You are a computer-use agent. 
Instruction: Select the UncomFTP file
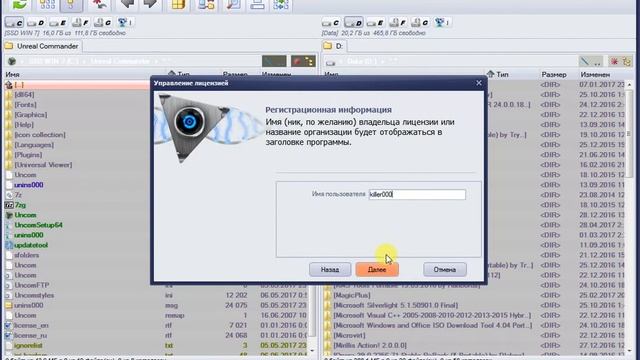tap(32, 285)
